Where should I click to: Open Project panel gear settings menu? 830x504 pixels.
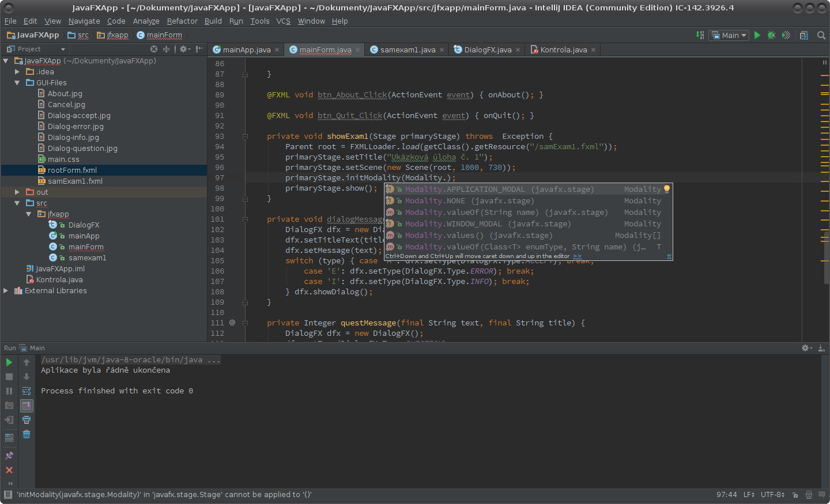[184, 49]
